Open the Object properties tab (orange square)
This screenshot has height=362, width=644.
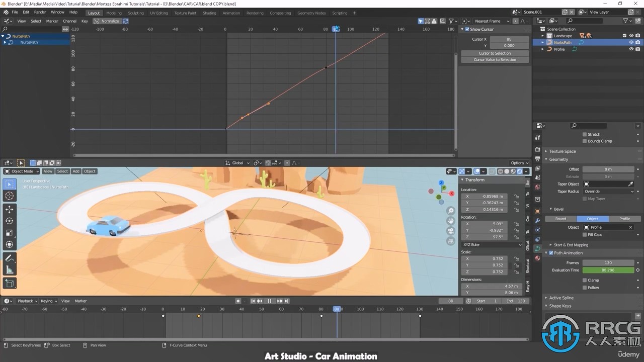[x=537, y=211]
